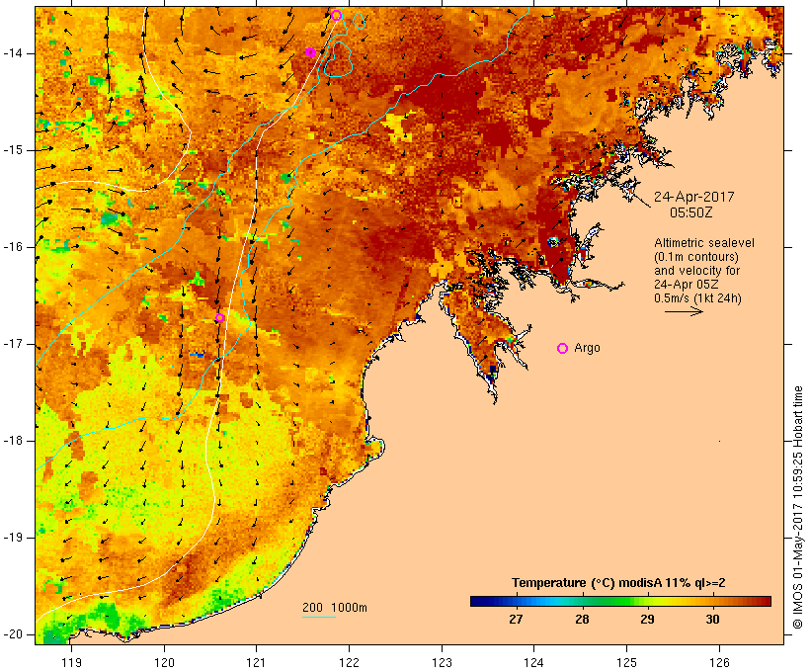Click the longitude label '123'
The image size is (810, 672).
click(x=442, y=662)
